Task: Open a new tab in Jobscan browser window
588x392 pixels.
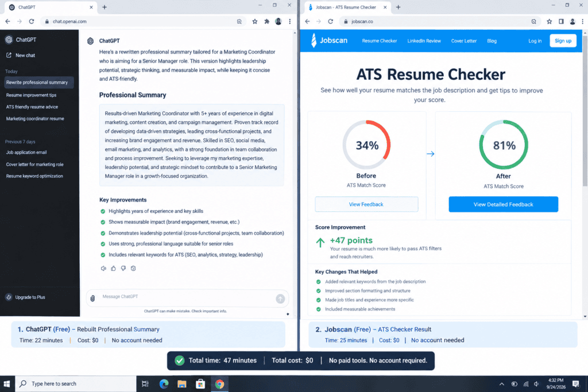Action: pyautogui.click(x=398, y=7)
